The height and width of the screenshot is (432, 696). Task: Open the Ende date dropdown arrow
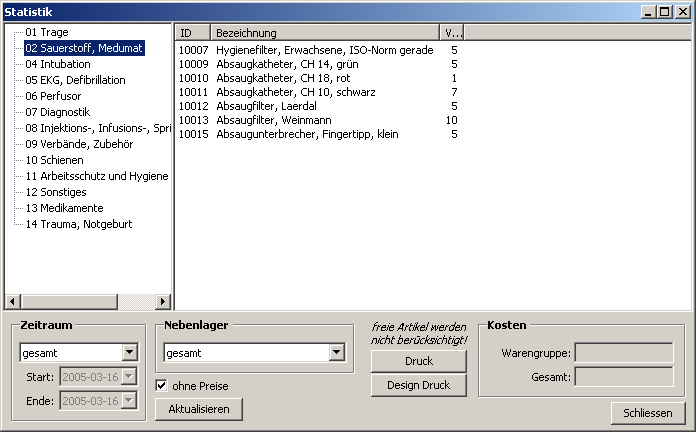tap(129, 400)
